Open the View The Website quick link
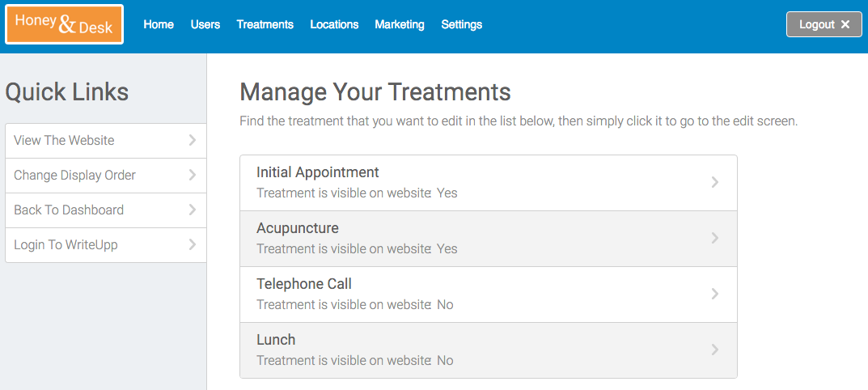The image size is (868, 390). pos(64,140)
